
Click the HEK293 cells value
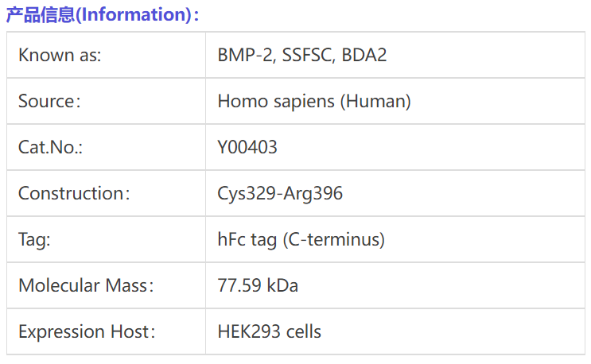[x=269, y=331]
